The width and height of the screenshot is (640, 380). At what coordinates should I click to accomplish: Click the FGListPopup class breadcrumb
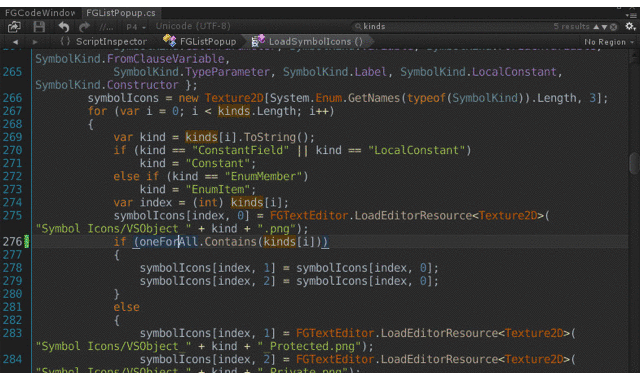coord(208,42)
